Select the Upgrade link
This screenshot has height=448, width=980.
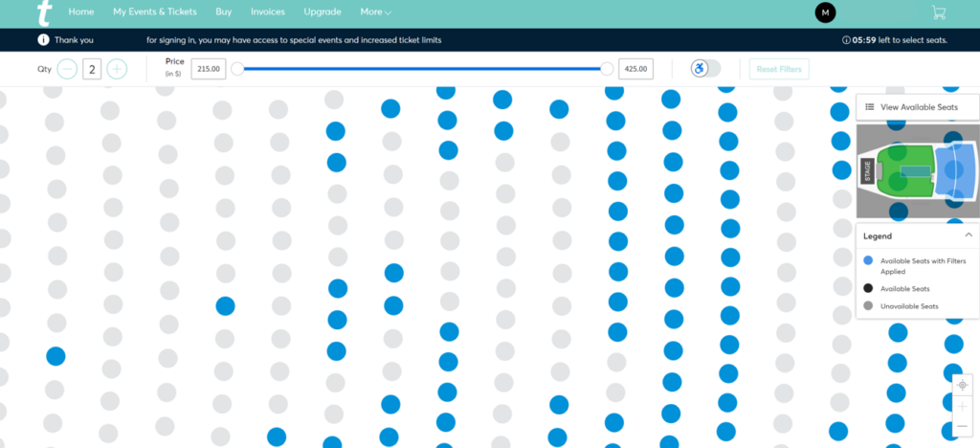(x=322, y=12)
